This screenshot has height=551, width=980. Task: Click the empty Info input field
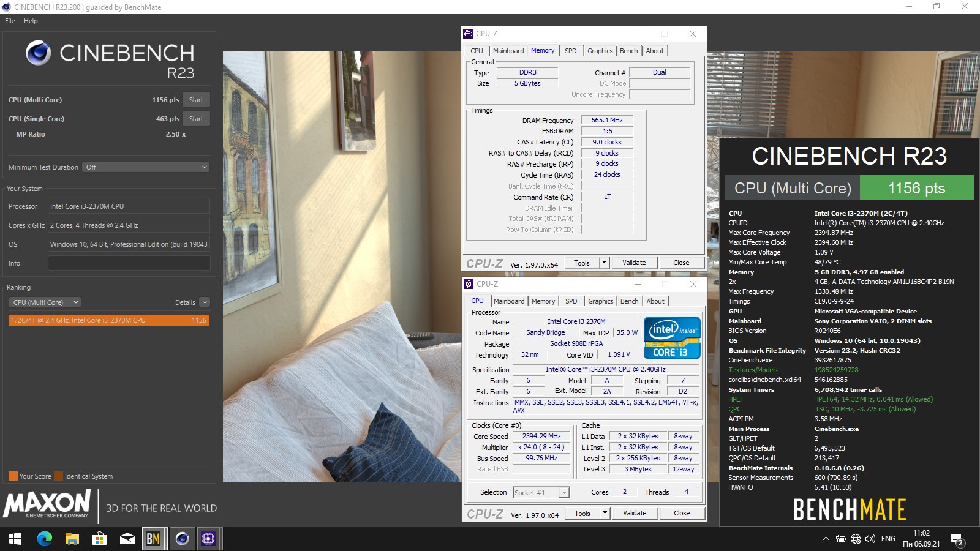pos(129,263)
